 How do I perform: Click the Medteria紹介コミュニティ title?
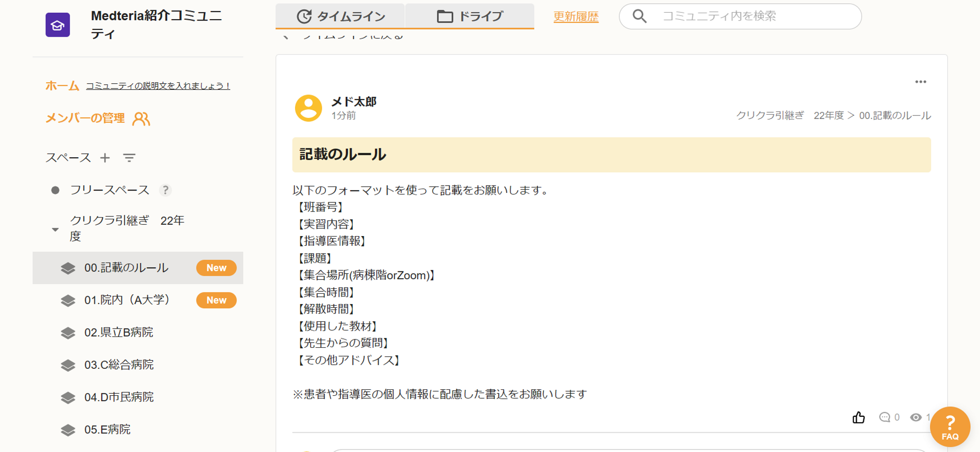157,24
